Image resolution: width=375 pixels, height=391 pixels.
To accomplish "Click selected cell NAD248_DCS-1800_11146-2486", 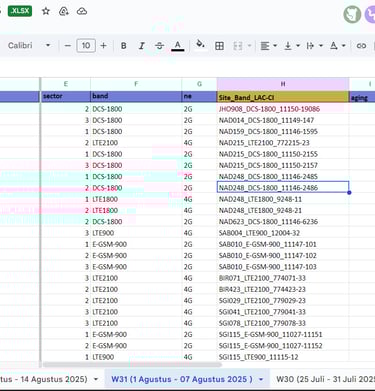I will point(283,188).
